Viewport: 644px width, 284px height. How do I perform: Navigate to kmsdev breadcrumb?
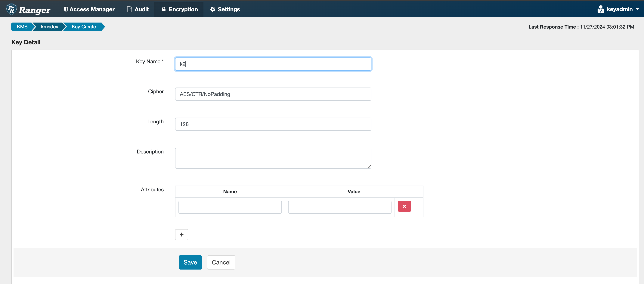49,27
